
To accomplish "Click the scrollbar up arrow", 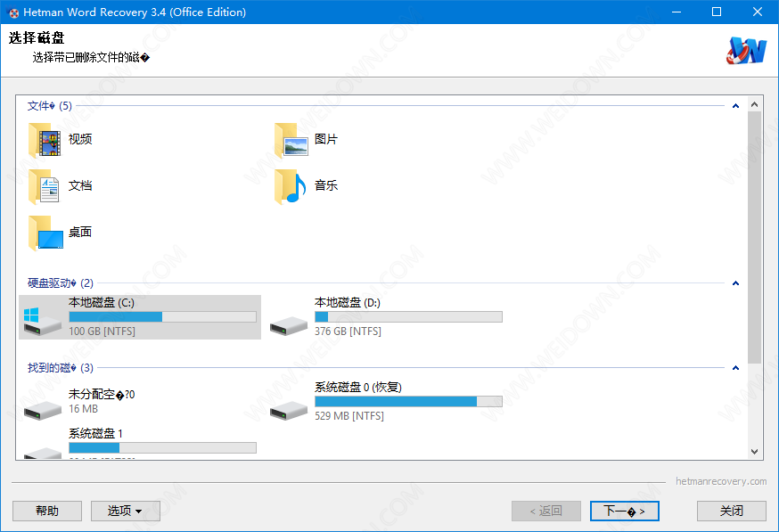I will pos(755,104).
